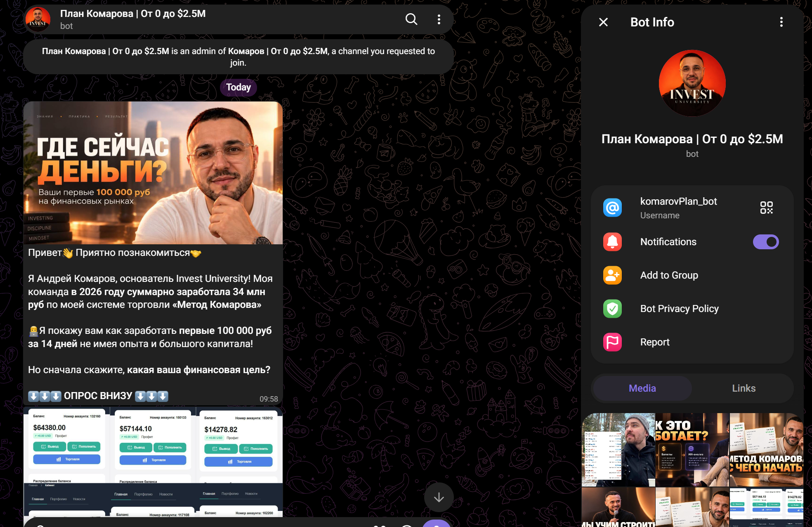The width and height of the screenshot is (812, 527).
Task: Click the pink Report flag icon
Action: point(612,342)
